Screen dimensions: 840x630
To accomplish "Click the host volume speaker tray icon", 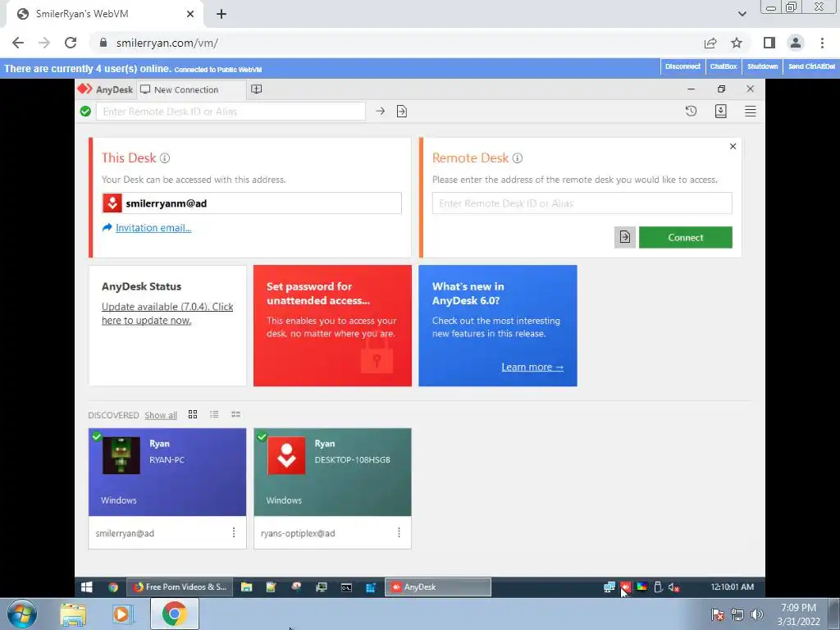I will (756, 614).
